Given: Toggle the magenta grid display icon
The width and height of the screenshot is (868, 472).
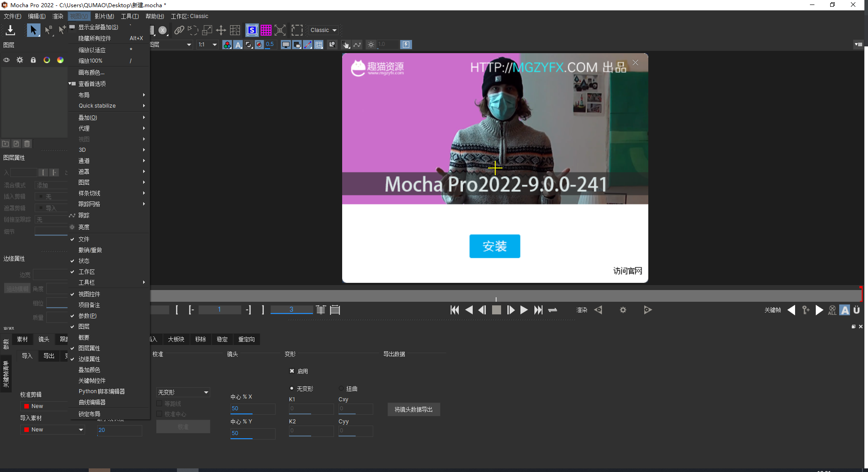Looking at the screenshot, I should (266, 30).
